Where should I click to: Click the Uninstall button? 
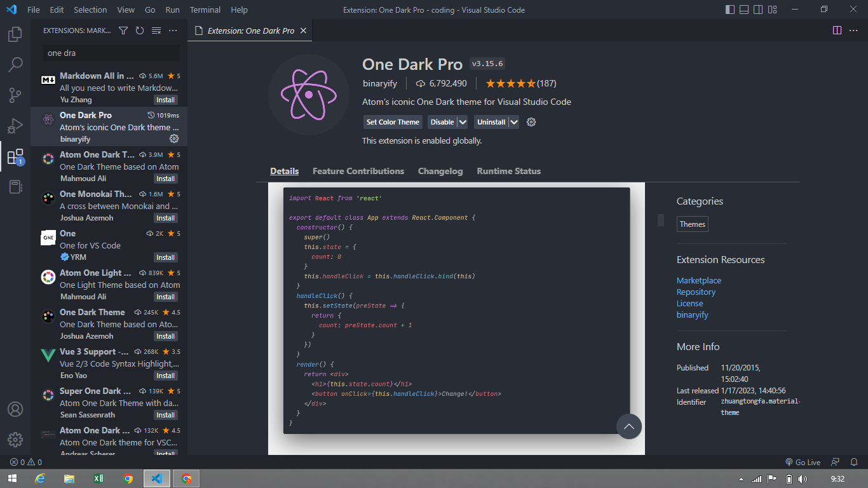click(491, 122)
